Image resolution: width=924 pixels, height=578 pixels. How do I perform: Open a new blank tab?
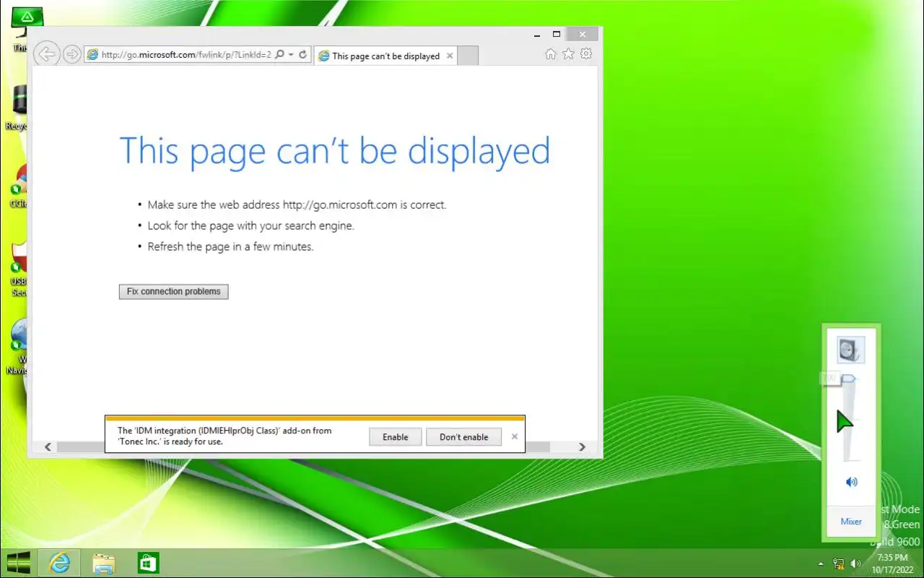pyautogui.click(x=468, y=56)
